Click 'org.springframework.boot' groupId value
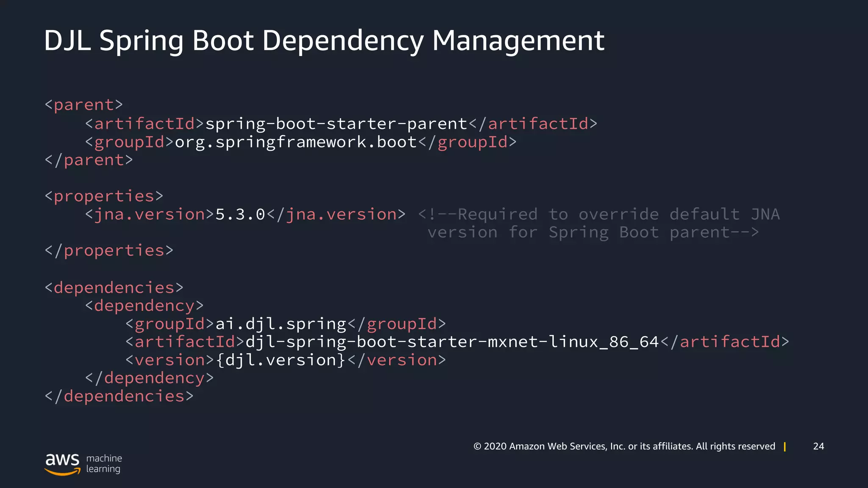The image size is (868, 488). [296, 142]
